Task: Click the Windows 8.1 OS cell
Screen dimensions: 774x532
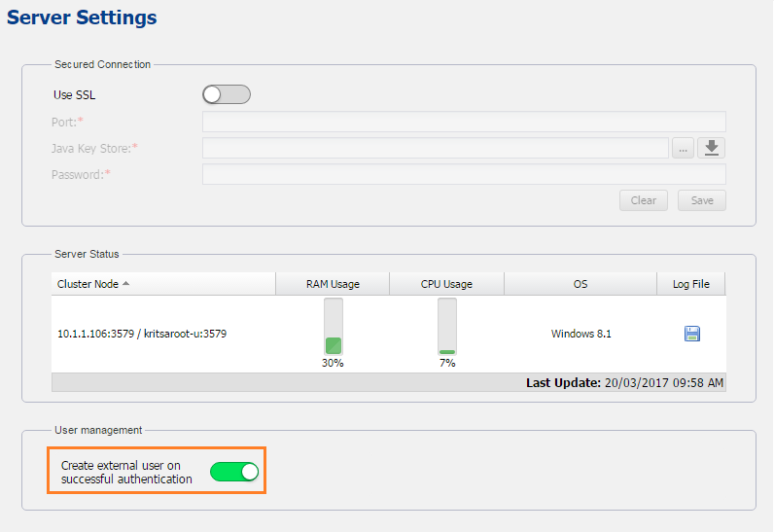Action: pyautogui.click(x=580, y=334)
